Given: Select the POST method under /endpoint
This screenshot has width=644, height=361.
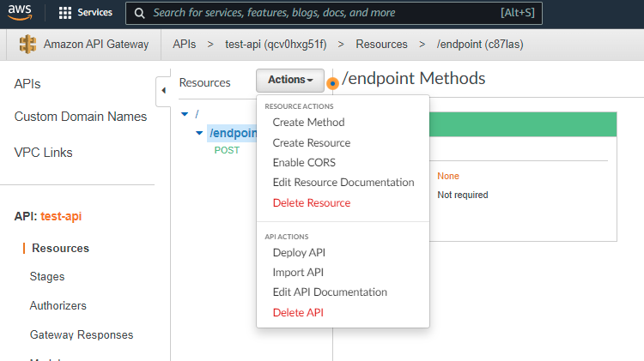Looking at the screenshot, I should (227, 150).
